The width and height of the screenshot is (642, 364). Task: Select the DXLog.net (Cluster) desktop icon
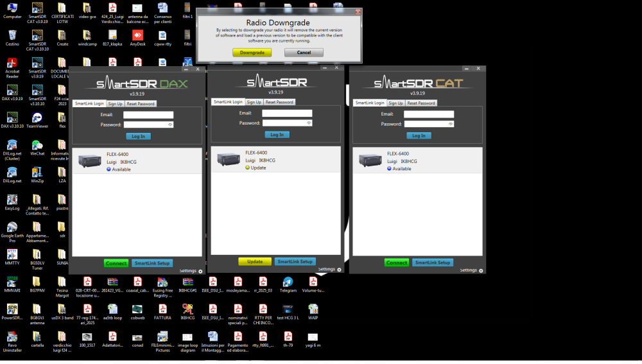12,150
